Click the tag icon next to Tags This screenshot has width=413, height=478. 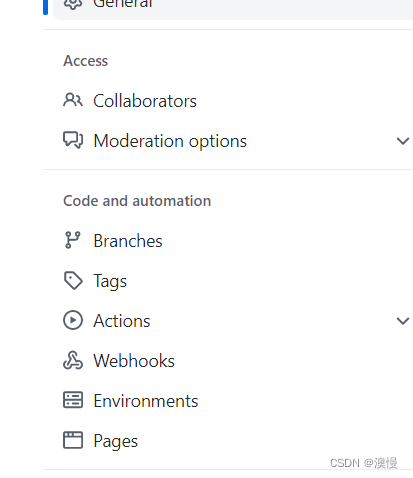[73, 281]
